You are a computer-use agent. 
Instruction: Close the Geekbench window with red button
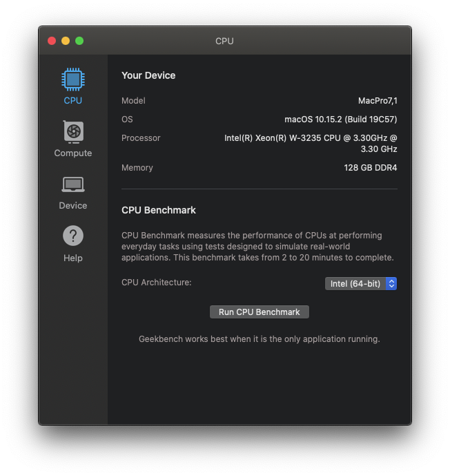(x=52, y=41)
